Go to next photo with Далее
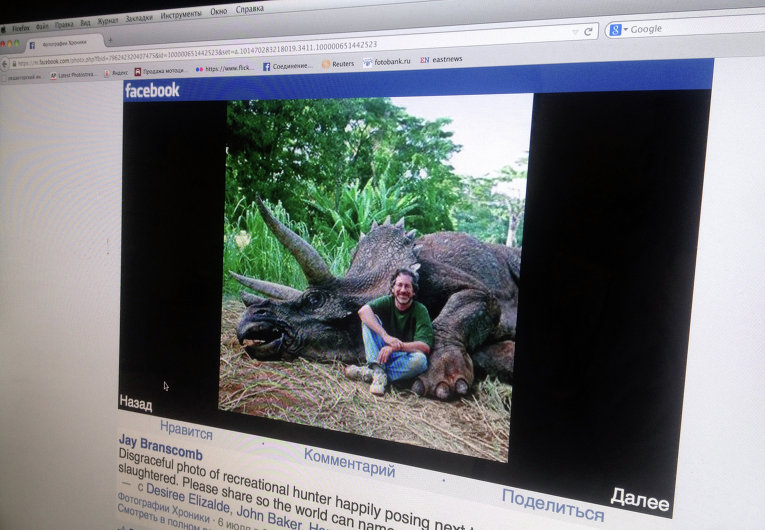This screenshot has width=765, height=530. 639,499
